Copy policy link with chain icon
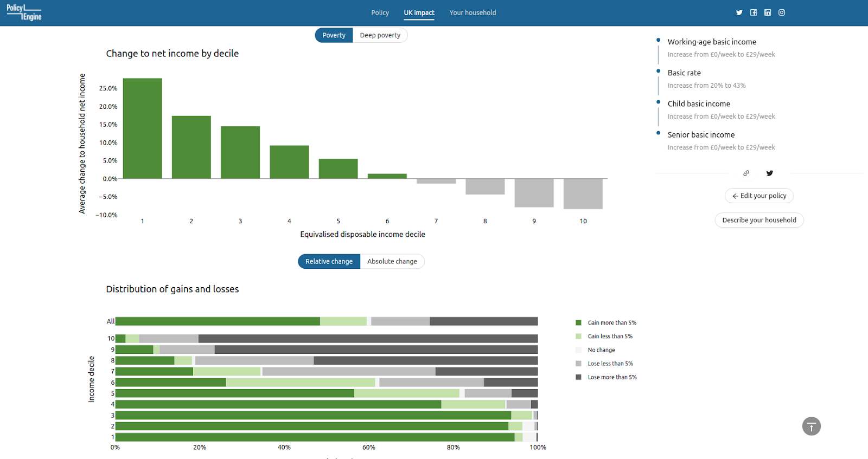This screenshot has height=459, width=868. coord(746,173)
